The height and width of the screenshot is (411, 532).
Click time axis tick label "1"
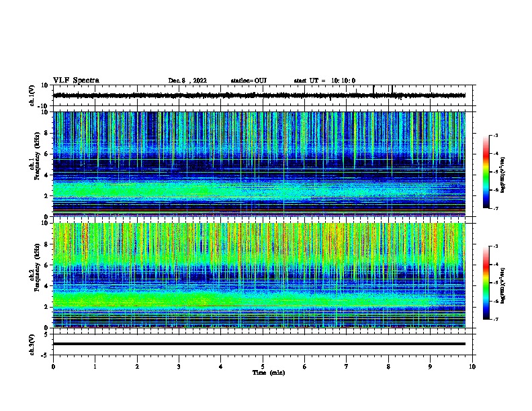[x=95, y=367]
